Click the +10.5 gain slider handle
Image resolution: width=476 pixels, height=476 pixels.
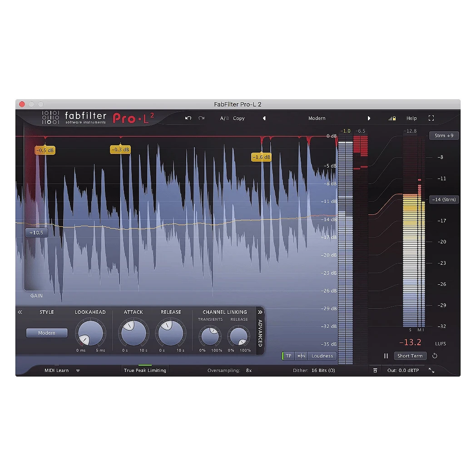click(36, 233)
